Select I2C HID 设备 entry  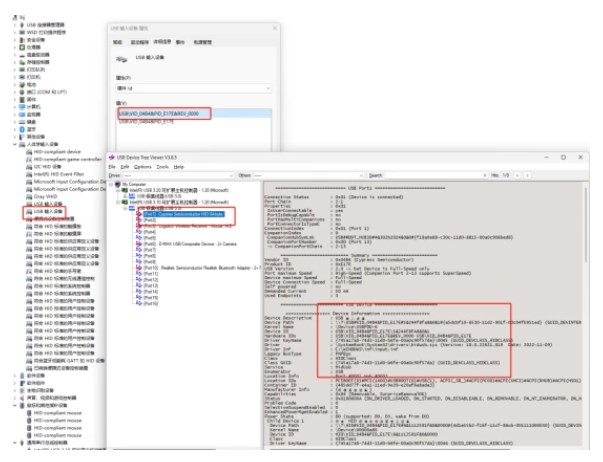coord(47,167)
